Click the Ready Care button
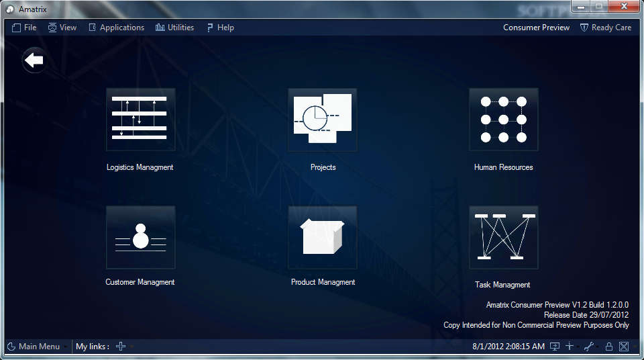Viewport: 644px width, 360px height. [606, 28]
